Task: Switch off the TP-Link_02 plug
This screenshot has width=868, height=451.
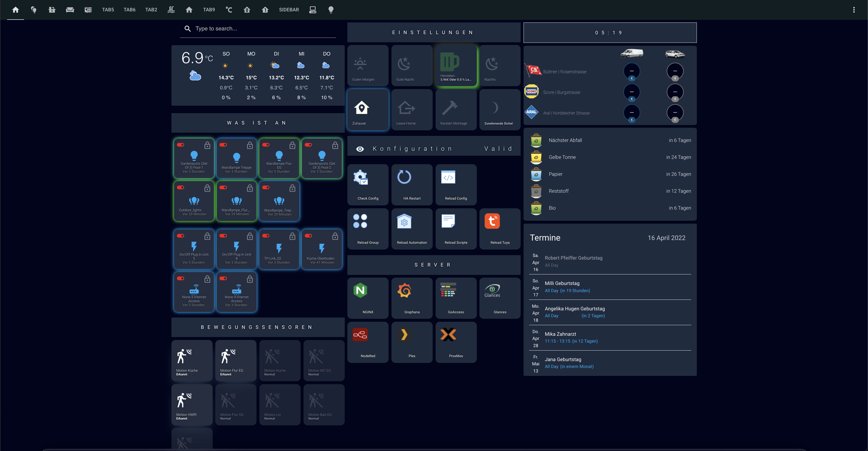Action: [267, 236]
